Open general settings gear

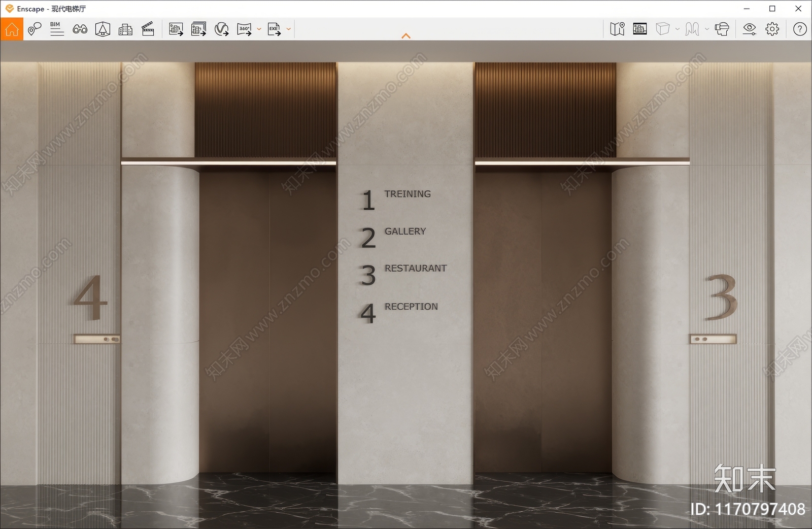pyautogui.click(x=772, y=29)
